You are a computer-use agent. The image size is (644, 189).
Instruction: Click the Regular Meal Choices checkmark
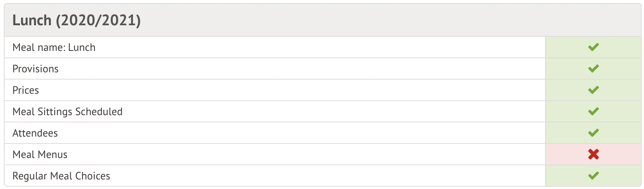pos(593,176)
